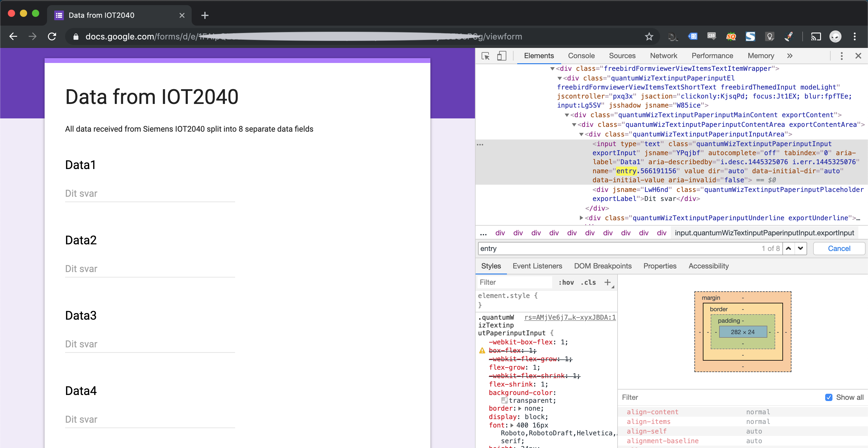Collapse the quantumWizTextinputPaperinputInputArea div
868x448 pixels.
[x=581, y=134]
